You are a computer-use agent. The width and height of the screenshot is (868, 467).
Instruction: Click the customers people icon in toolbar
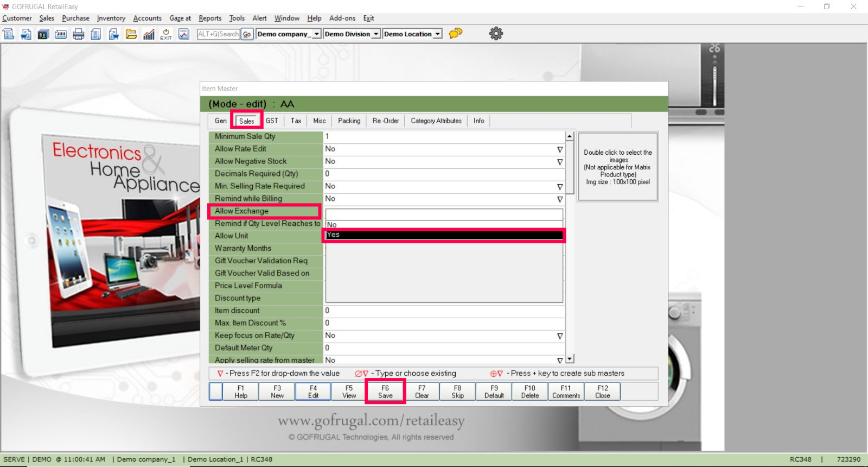pos(43,34)
